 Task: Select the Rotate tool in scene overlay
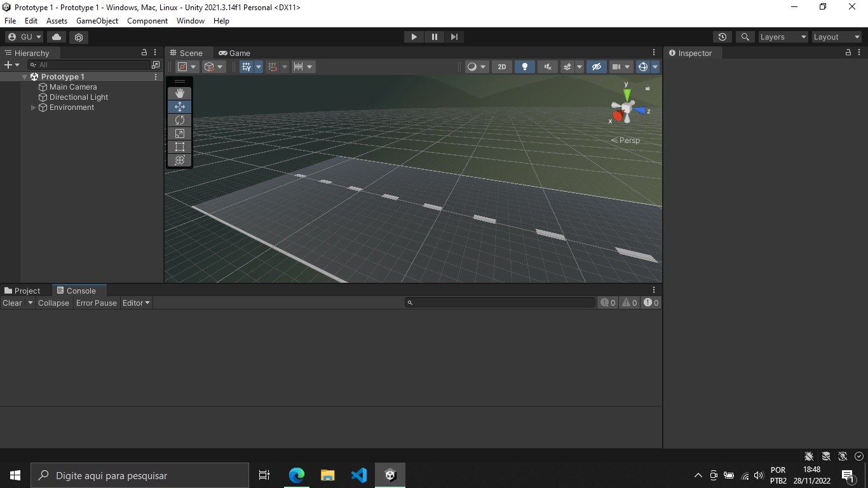[x=180, y=120]
